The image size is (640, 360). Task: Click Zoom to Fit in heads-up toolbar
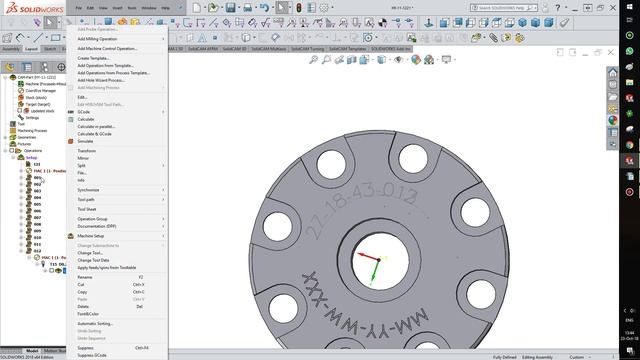click(313, 60)
